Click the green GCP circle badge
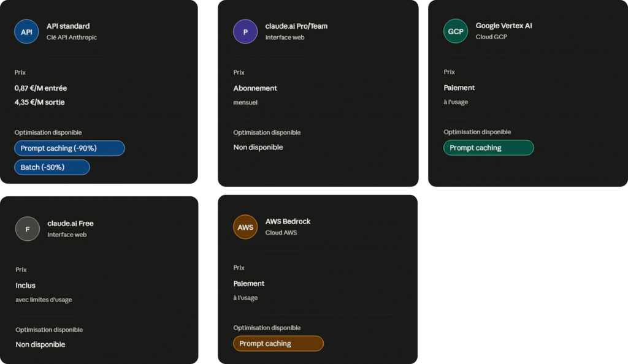Viewport: 628px width, 364px height. 456,31
